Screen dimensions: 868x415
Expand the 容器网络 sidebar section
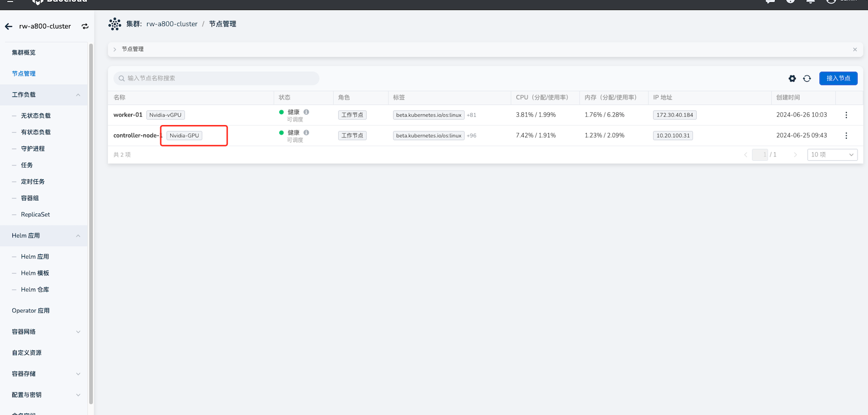(78, 332)
